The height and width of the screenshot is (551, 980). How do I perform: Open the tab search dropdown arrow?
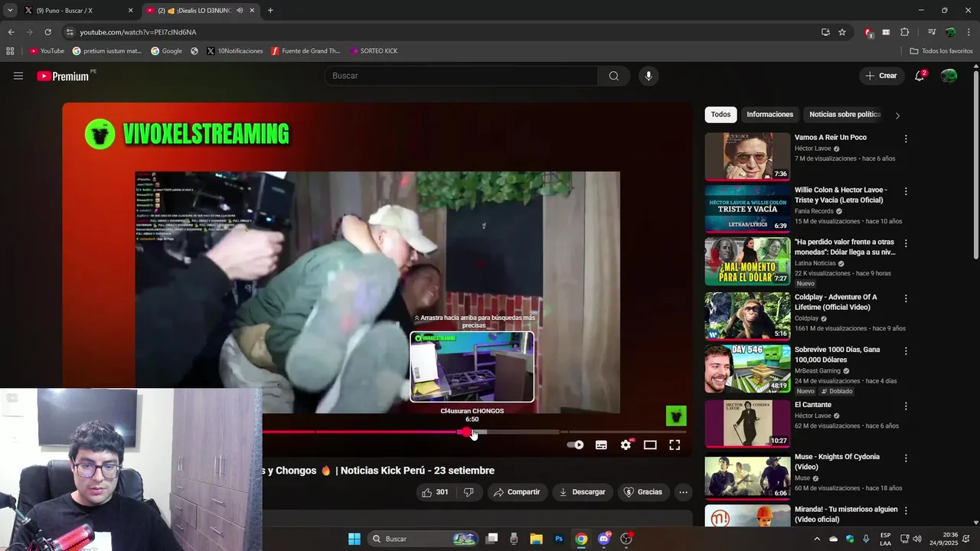(x=9, y=11)
